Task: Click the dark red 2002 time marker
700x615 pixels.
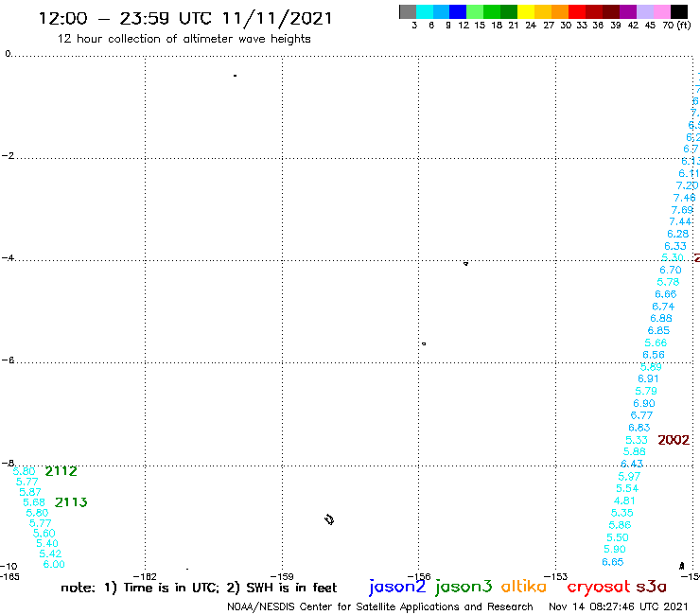Action: pyautogui.click(x=674, y=440)
